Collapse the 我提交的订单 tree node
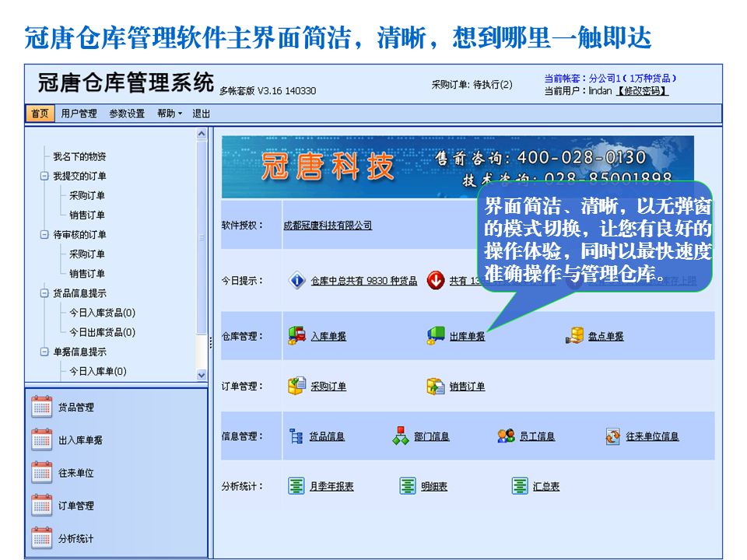Viewport: 747px width, 560px height. [44, 176]
